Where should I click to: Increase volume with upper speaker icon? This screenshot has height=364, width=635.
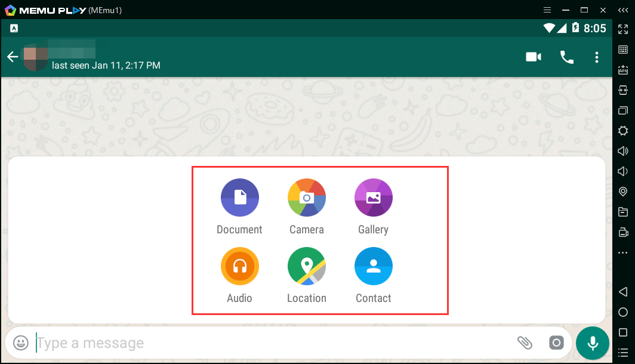point(623,151)
